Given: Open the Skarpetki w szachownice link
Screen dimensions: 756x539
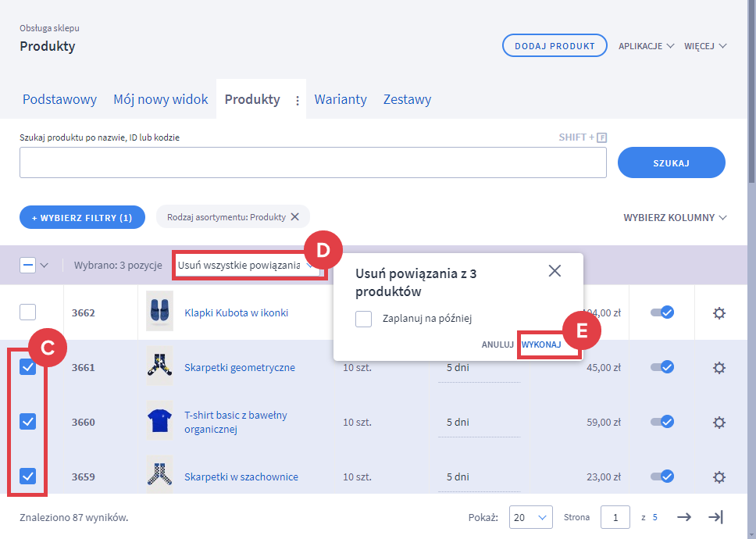Looking at the screenshot, I should [x=241, y=477].
